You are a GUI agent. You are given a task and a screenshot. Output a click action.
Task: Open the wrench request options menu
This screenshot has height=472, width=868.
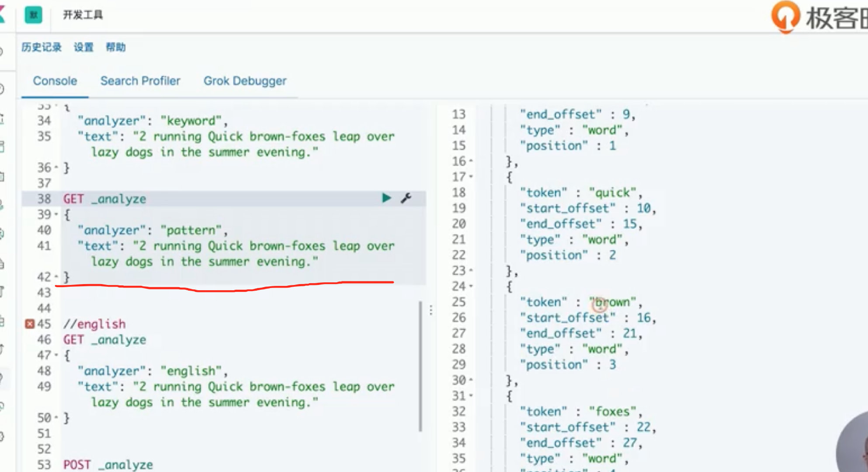click(x=406, y=198)
